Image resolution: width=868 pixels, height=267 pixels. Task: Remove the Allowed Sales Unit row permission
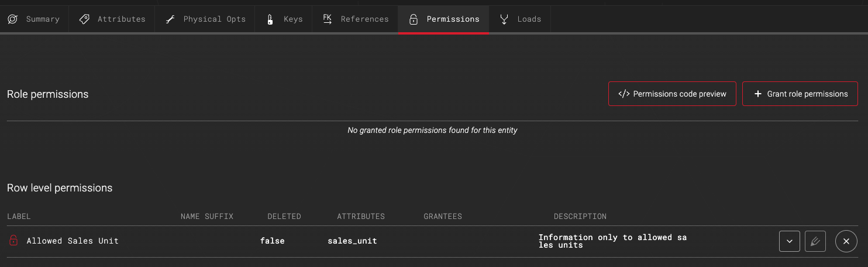pos(846,241)
